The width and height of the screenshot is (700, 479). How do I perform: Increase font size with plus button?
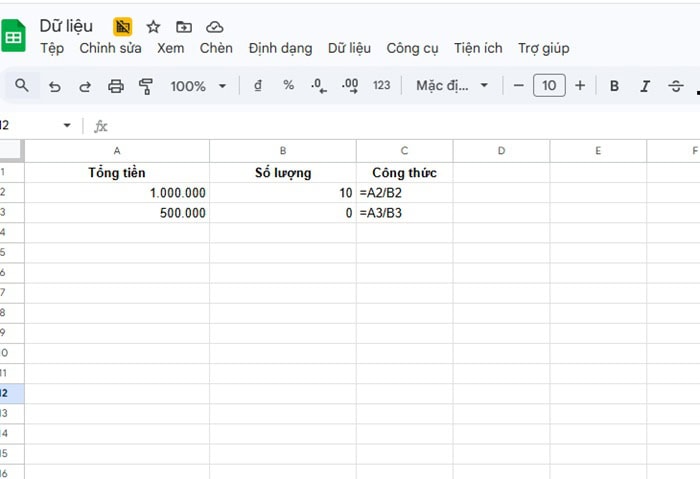(x=580, y=86)
